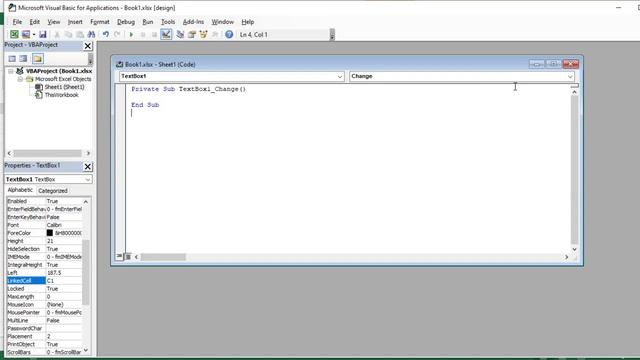Click the code window horizontal scroll right arrow
640x360 pixels.
point(566,257)
